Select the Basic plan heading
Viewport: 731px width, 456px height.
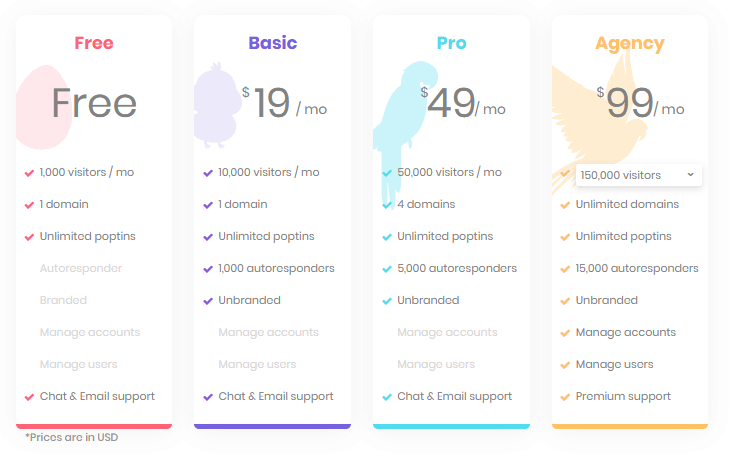tap(273, 43)
